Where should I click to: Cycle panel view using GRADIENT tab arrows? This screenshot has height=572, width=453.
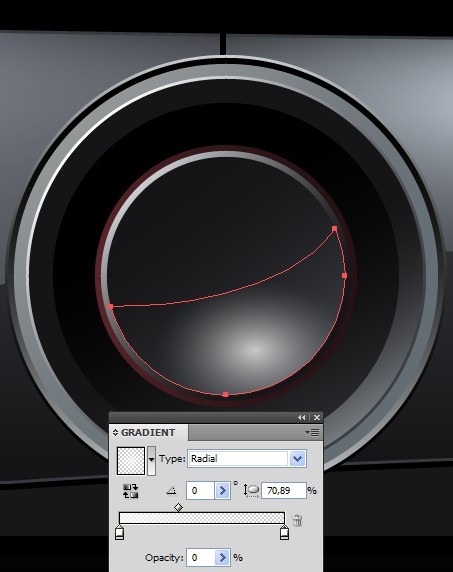pos(115,433)
